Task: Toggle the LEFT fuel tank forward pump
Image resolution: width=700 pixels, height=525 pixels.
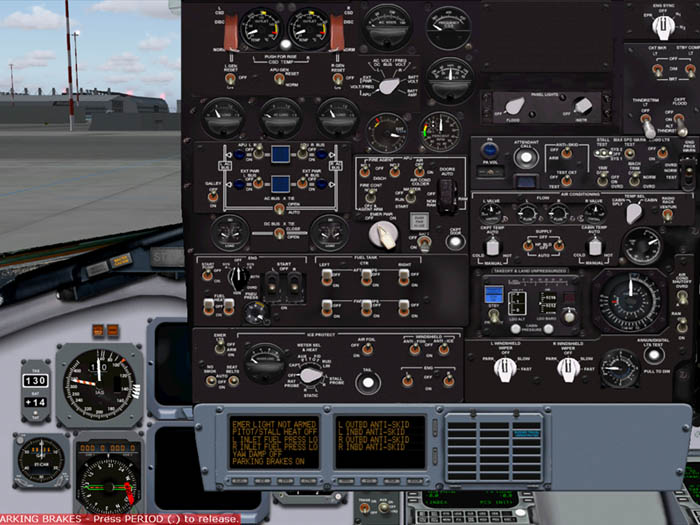Action: tap(327, 308)
